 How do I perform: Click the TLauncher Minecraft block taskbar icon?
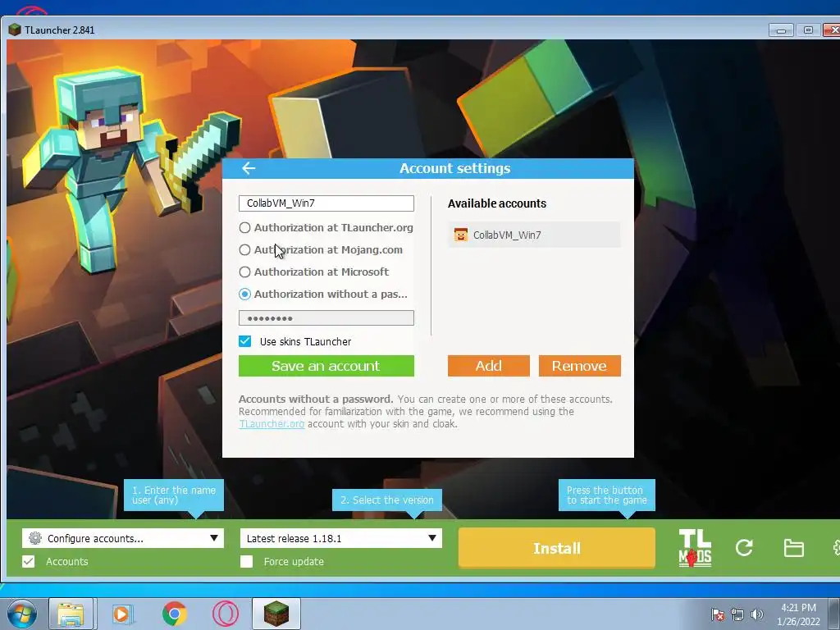pyautogui.click(x=276, y=614)
